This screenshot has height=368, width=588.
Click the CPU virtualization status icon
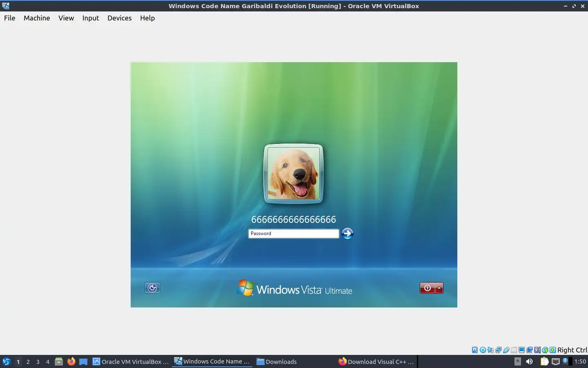[537, 350]
